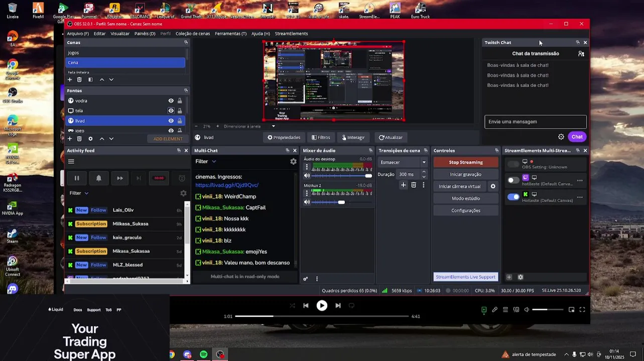Add a new scene in Cenas panel
The width and height of the screenshot is (644, 361).
pos(70,80)
